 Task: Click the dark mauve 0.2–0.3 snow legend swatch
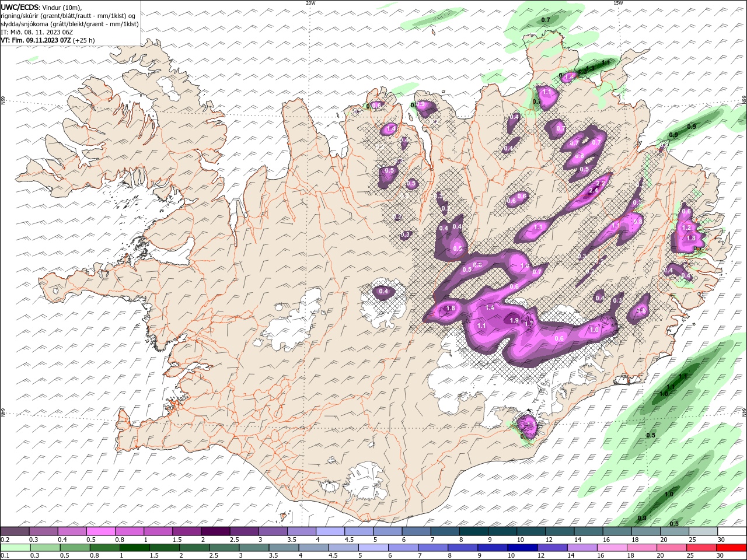pos(15,531)
